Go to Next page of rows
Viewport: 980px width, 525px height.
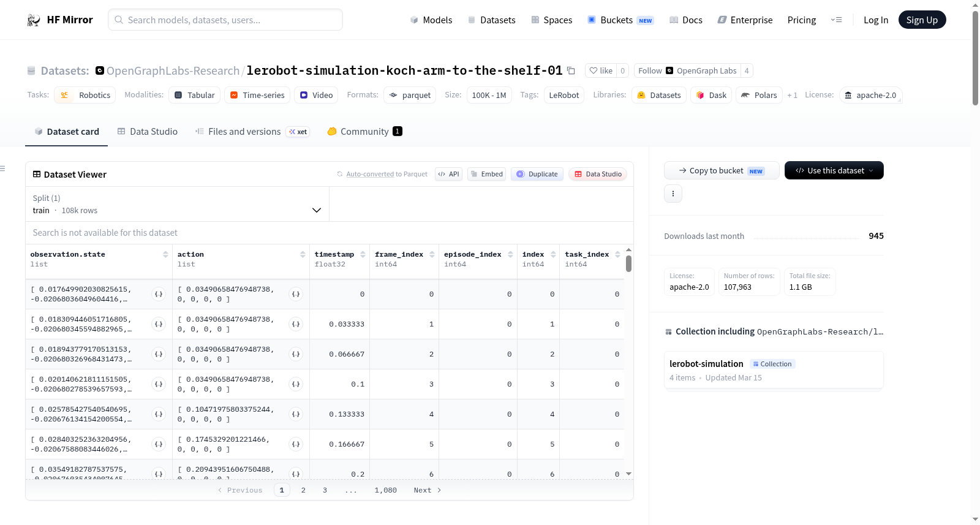point(428,490)
